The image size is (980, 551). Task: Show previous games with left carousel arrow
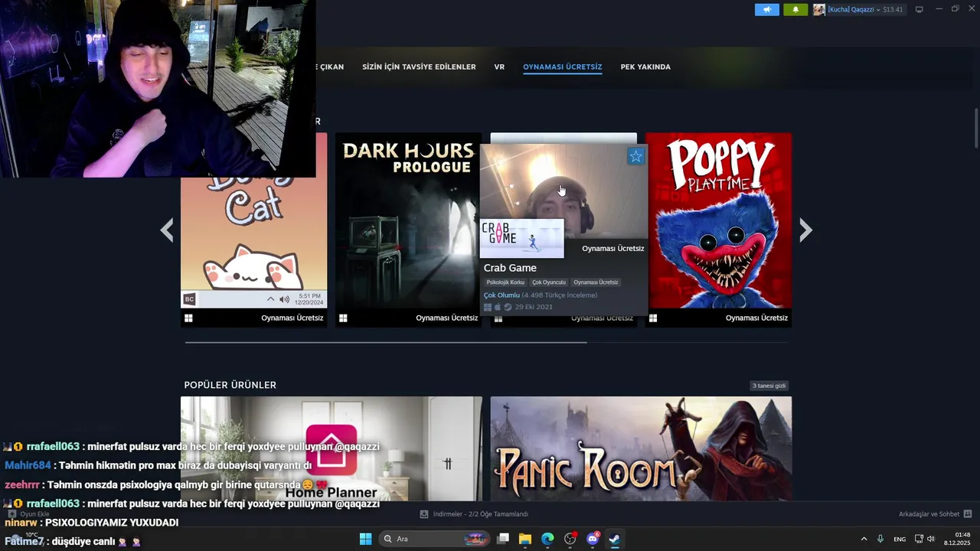click(x=166, y=230)
